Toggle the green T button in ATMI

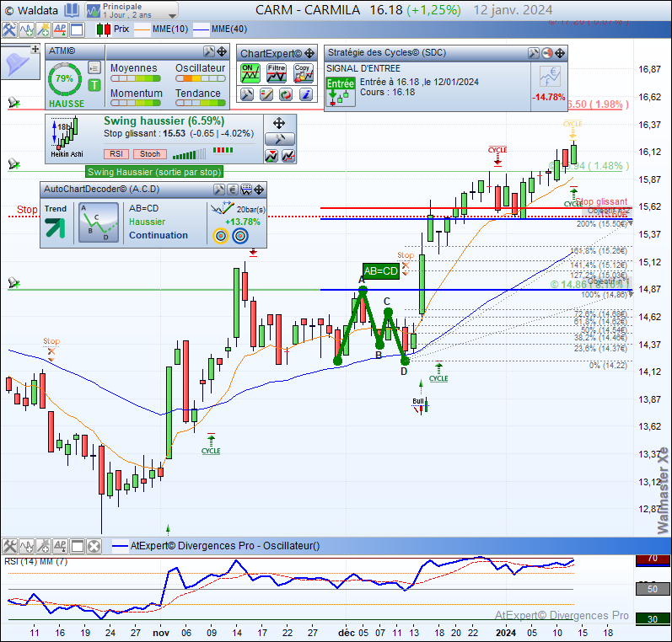point(94,85)
